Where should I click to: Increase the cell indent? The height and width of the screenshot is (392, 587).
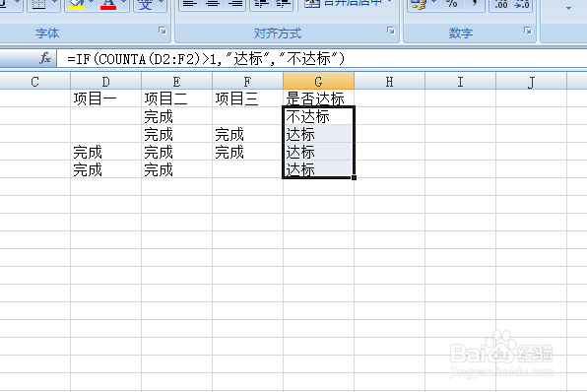(x=282, y=5)
